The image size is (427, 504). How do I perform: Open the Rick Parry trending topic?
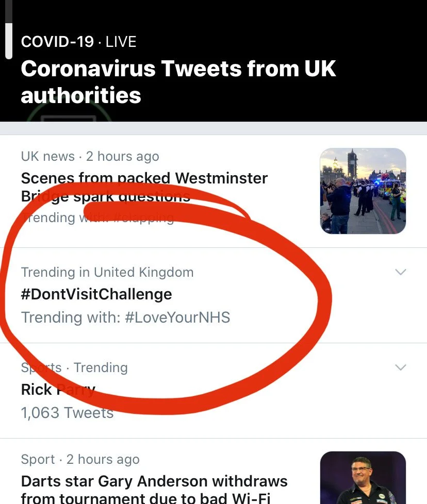58,390
